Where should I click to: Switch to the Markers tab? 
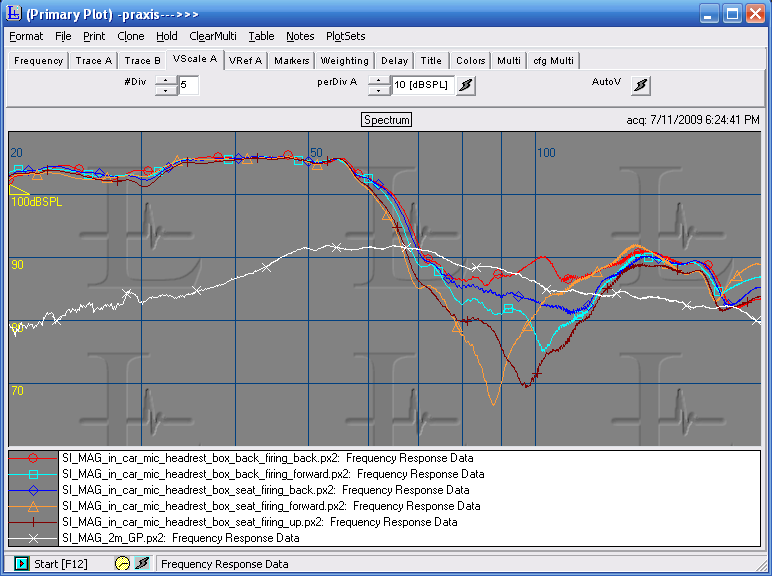point(291,61)
